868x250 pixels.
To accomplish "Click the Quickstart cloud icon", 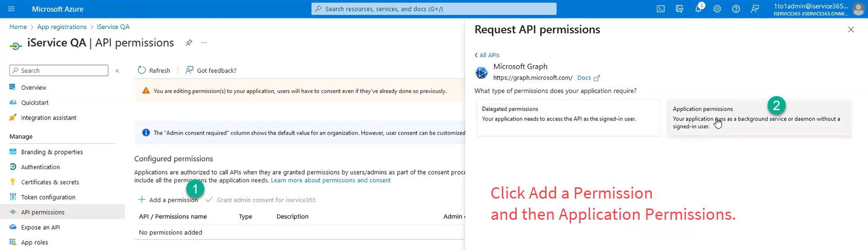I will (13, 102).
